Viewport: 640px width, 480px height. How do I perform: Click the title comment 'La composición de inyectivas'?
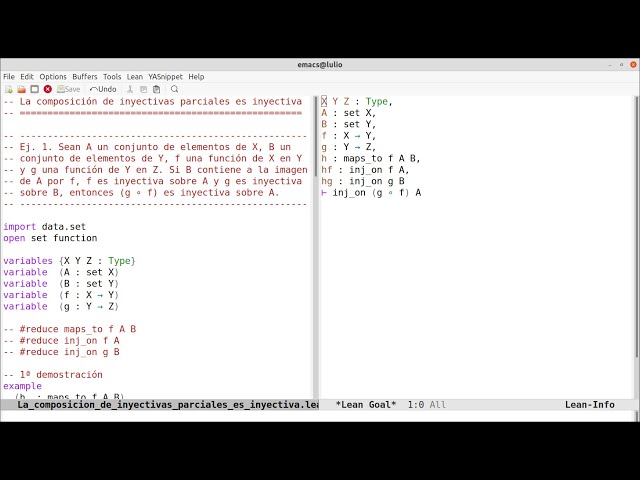tap(153, 101)
